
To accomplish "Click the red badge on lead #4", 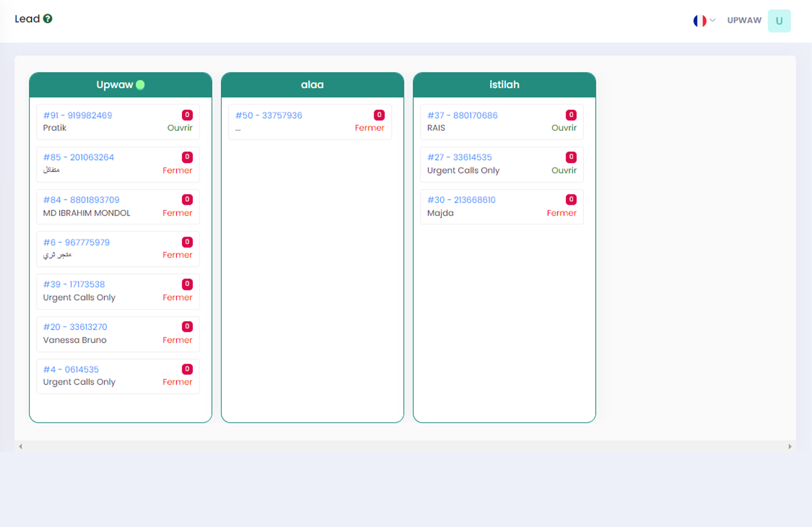I will pos(187,369).
